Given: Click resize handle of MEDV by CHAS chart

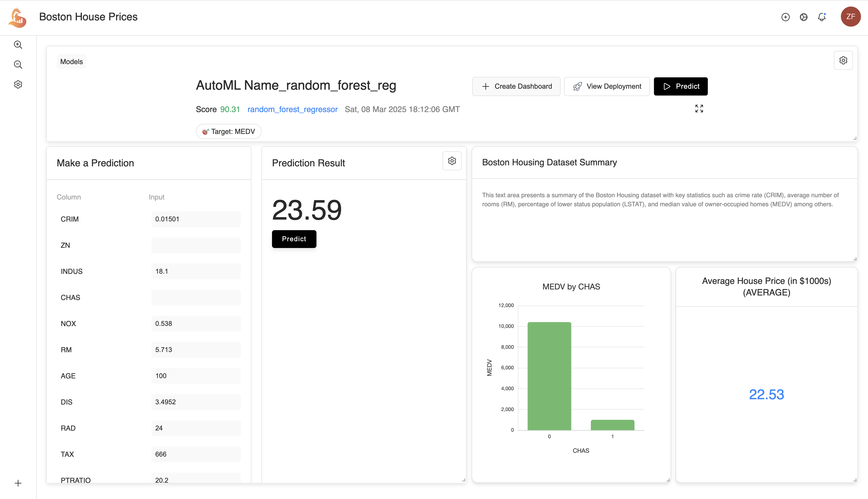Looking at the screenshot, I should pyautogui.click(x=668, y=480).
